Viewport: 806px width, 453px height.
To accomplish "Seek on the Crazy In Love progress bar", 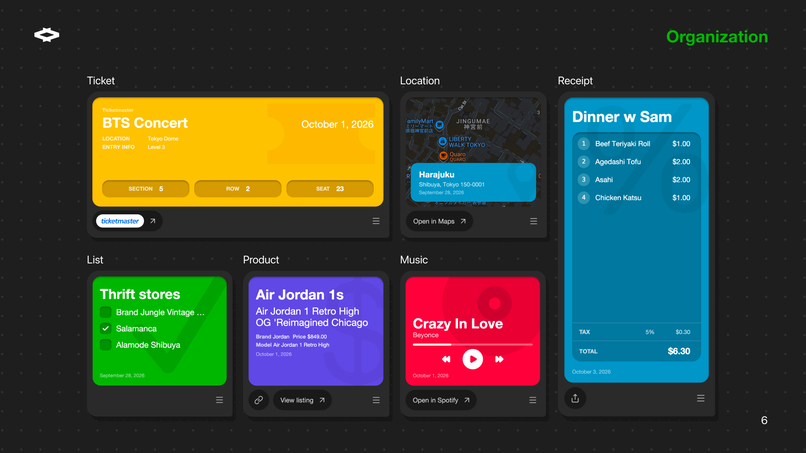I will (x=472, y=345).
